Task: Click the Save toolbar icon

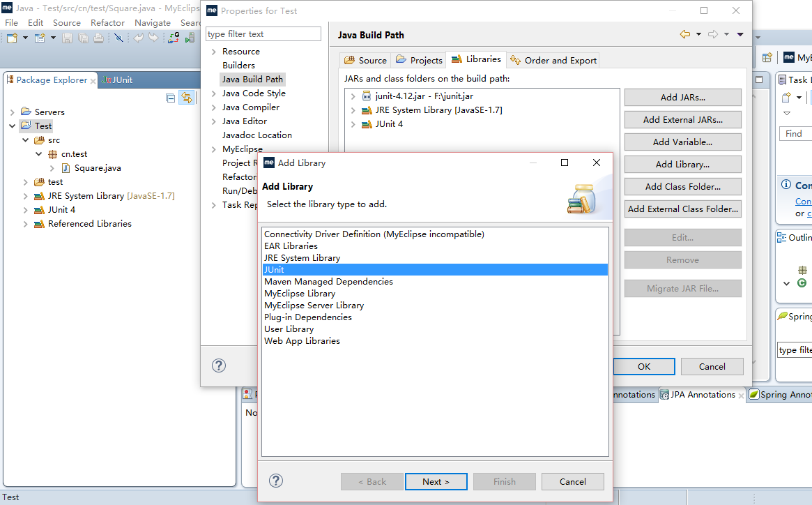Action: pos(67,38)
